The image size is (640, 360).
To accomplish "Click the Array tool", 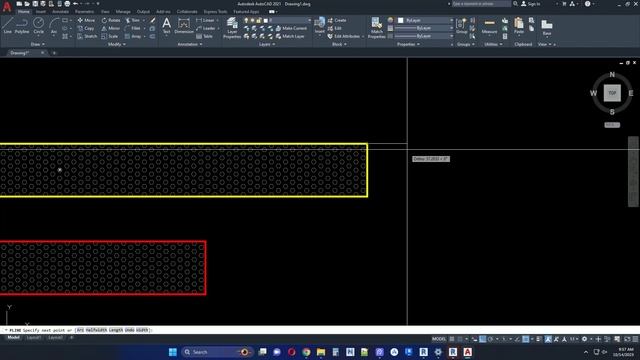I will [133, 36].
